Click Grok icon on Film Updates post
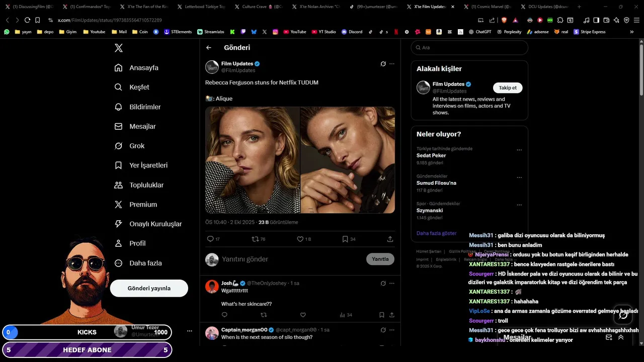Image resolution: width=644 pixels, height=362 pixels. pos(383,64)
